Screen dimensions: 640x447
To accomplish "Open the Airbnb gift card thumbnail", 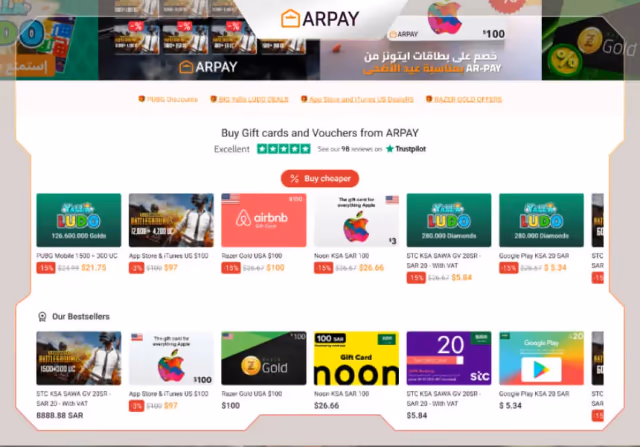I will (x=264, y=220).
